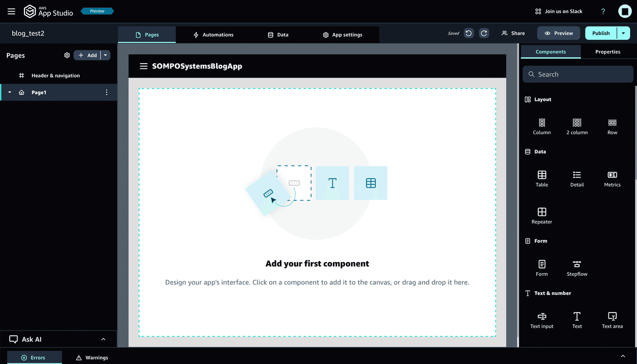Viewport: 637px width, 364px height.
Task: Click the Text input component
Action: point(541,319)
